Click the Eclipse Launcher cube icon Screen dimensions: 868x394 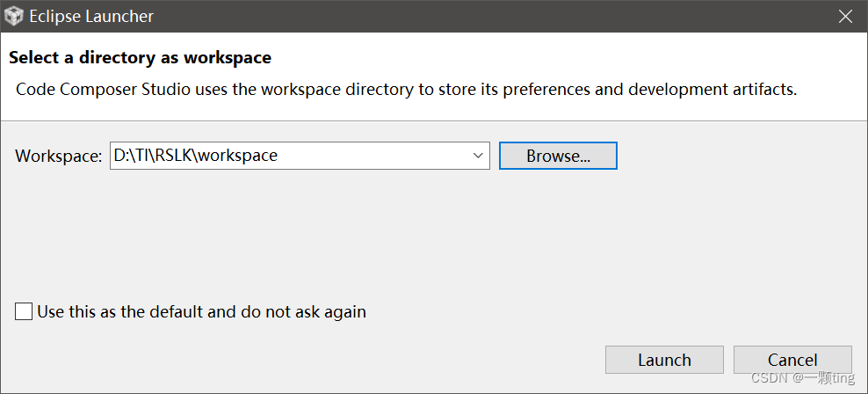[x=13, y=16]
